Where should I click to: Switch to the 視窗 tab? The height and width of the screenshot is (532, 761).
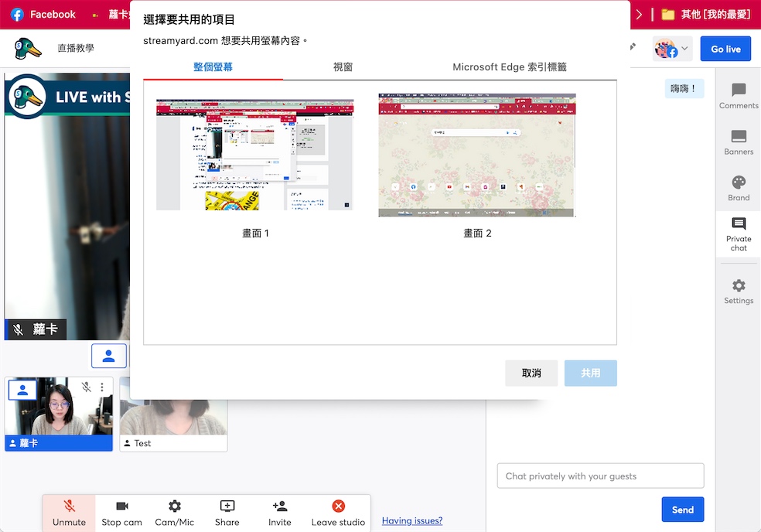[x=343, y=67]
